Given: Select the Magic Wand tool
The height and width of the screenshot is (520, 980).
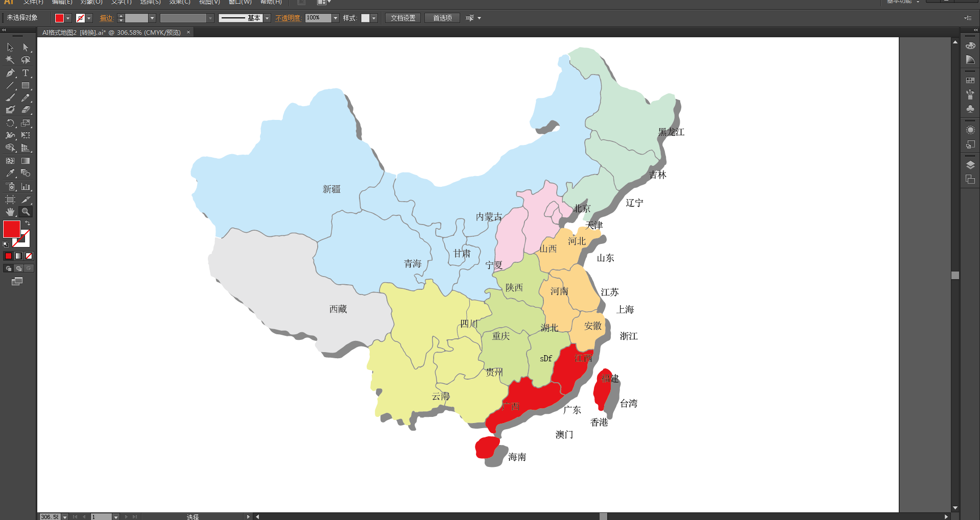Looking at the screenshot, I should pyautogui.click(x=10, y=60).
